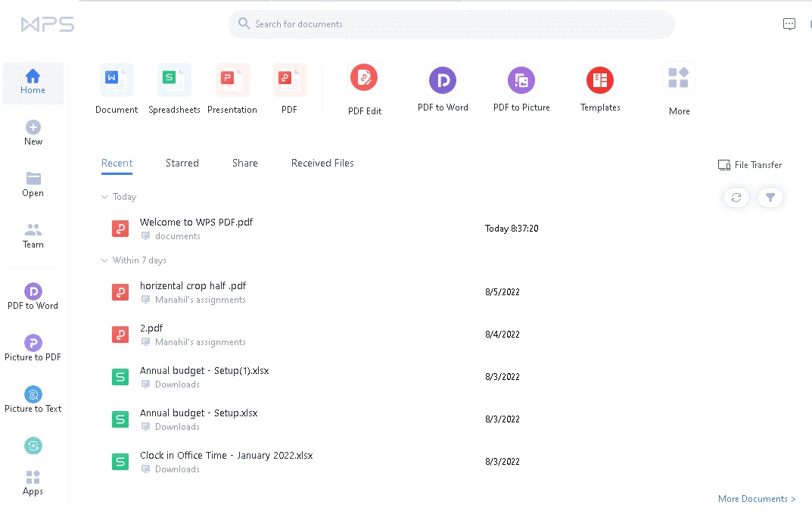This screenshot has width=812, height=517.
Task: Create a new Spreadsheets file
Action: point(175,89)
